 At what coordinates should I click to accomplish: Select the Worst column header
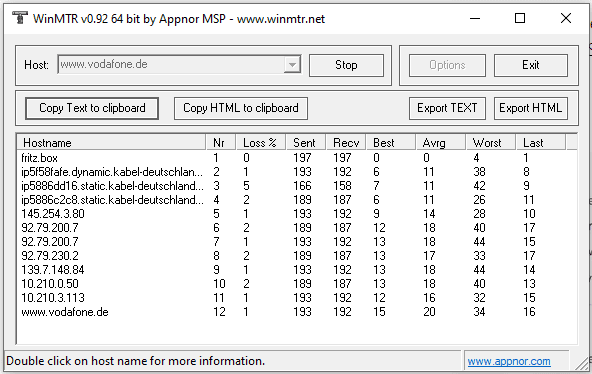[x=491, y=143]
